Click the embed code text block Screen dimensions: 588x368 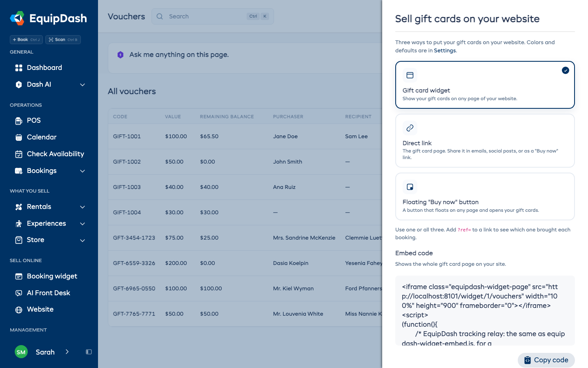485,311
